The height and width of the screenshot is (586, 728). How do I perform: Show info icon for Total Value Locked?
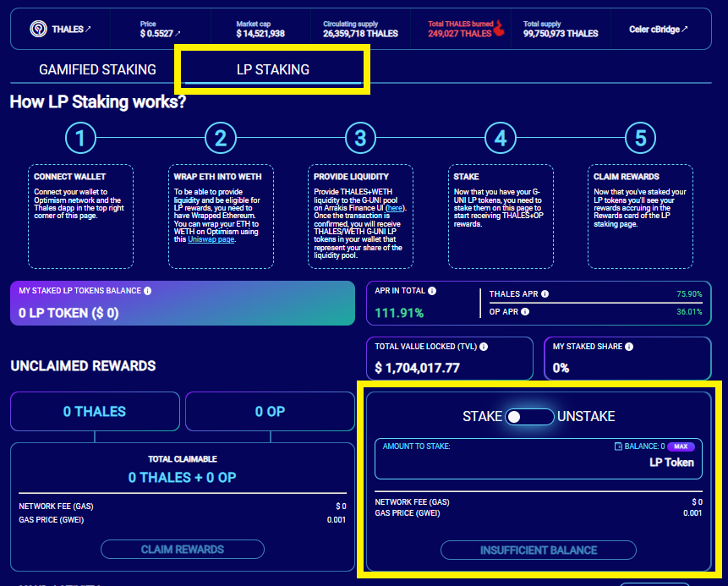click(x=484, y=347)
